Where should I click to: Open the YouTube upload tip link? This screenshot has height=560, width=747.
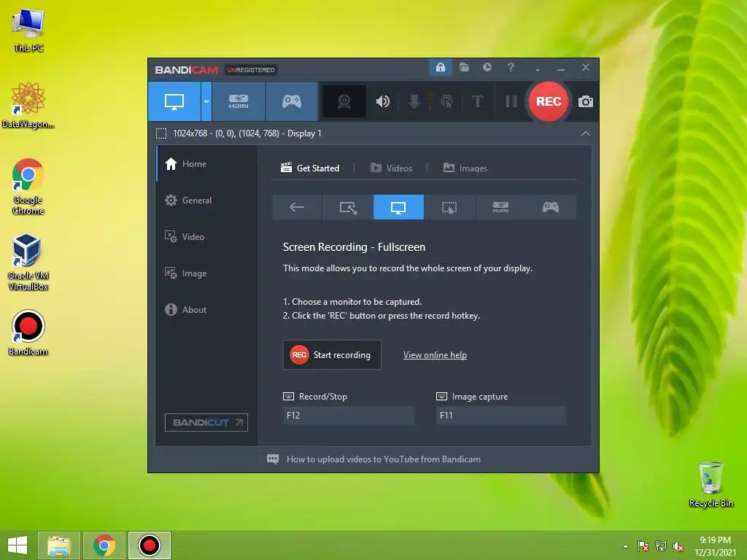click(384, 459)
